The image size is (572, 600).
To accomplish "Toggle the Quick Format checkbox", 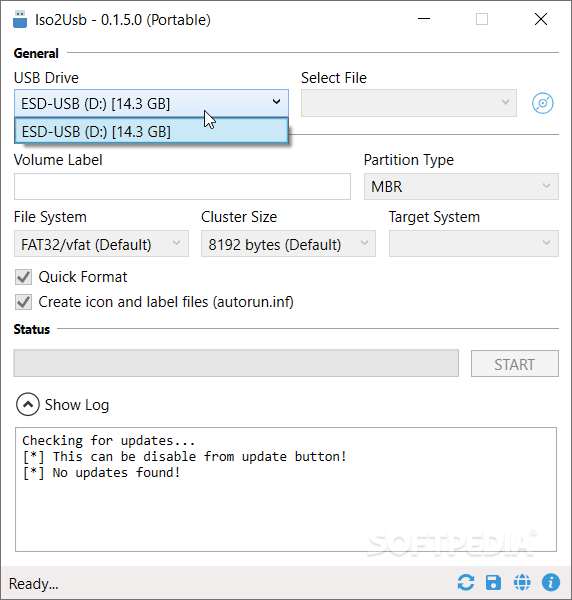I will tap(23, 277).
